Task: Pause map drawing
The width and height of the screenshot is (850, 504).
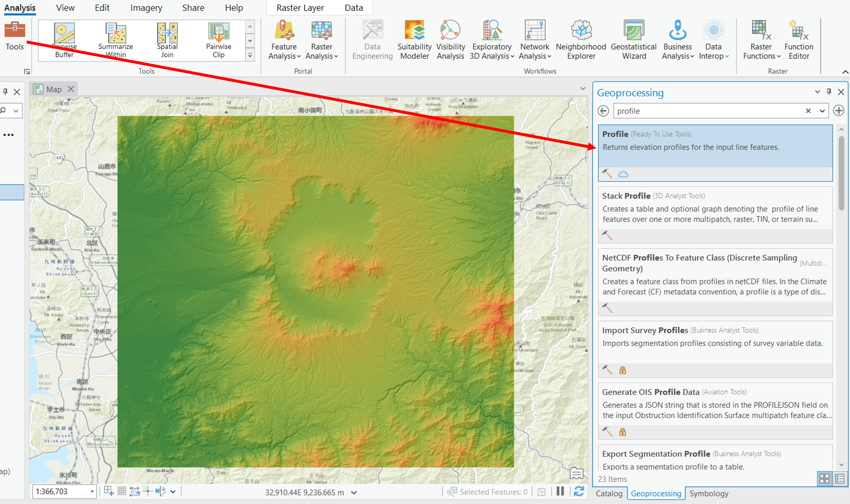Action: (x=560, y=491)
